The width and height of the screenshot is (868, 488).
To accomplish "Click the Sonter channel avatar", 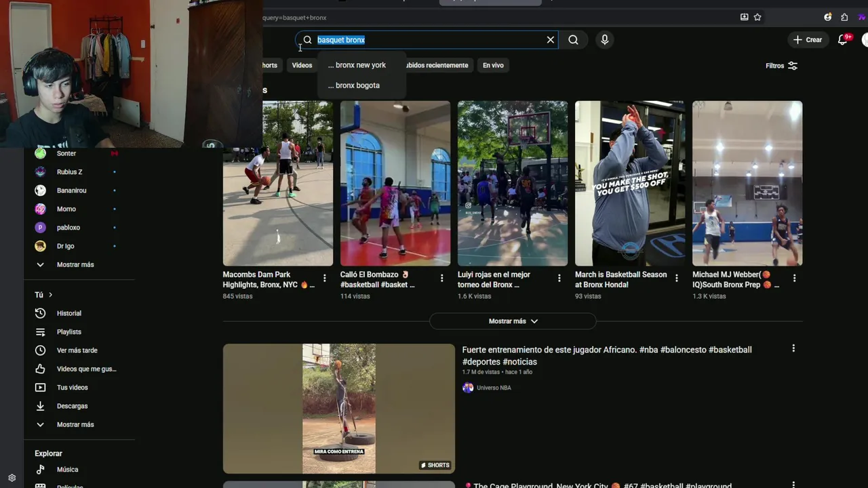I will click(x=40, y=153).
